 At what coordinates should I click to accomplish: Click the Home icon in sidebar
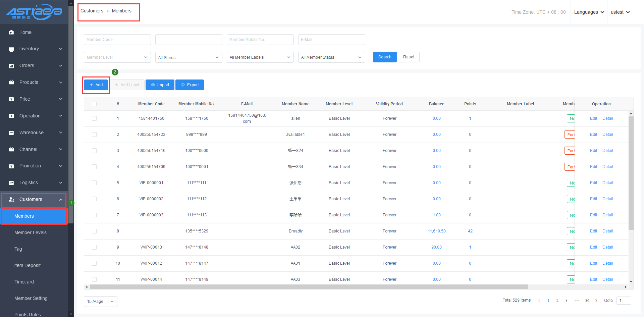[x=11, y=32]
